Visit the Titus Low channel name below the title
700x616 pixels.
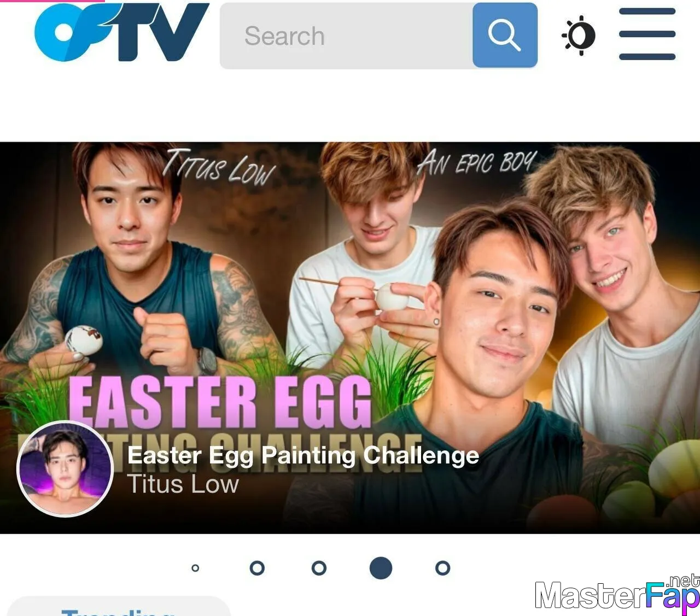click(x=183, y=484)
